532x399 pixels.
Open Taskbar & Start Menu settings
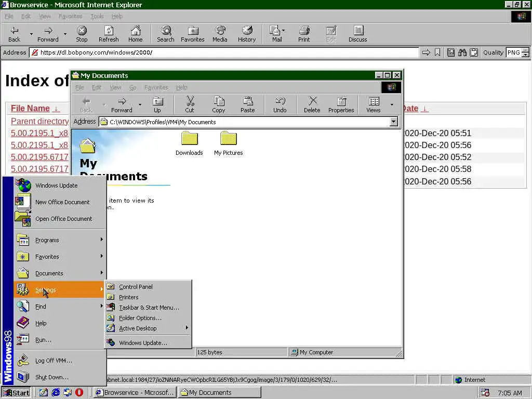148,308
